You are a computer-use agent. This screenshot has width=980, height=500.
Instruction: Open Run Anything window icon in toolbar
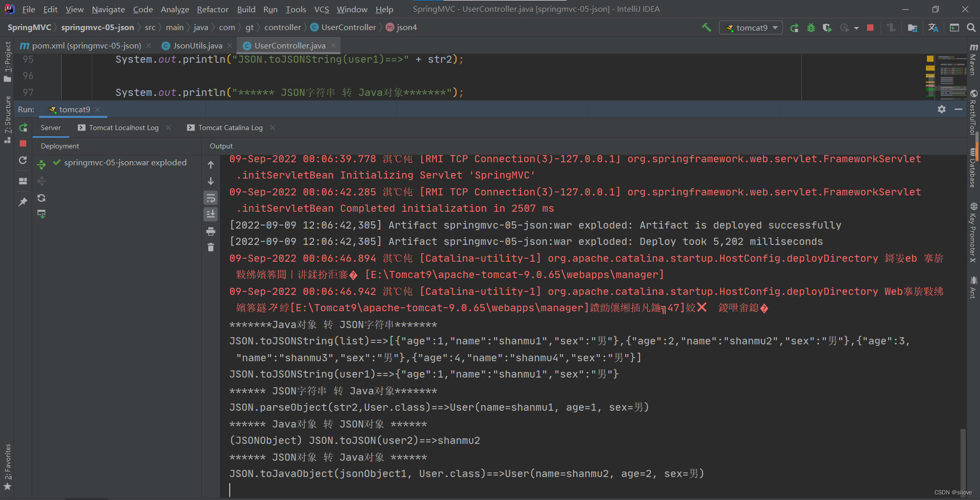954,28
